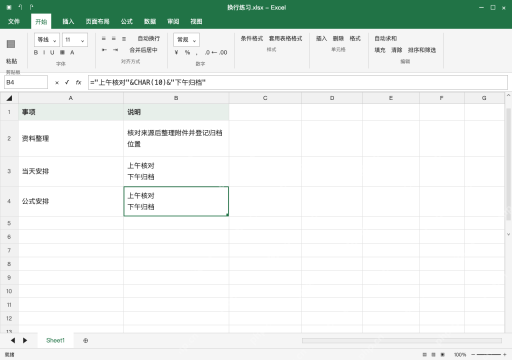The height and width of the screenshot is (360, 512).
Task: Cancel formula entry with the × icon
Action: [57, 83]
